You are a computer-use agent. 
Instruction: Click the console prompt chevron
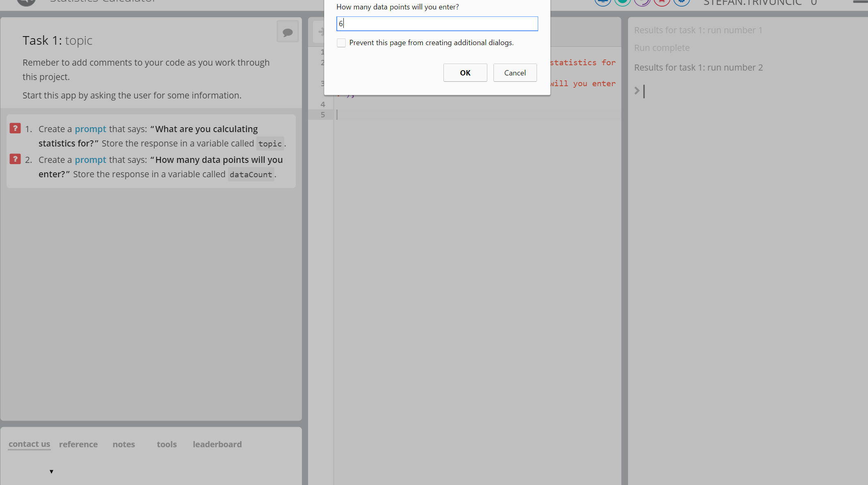(637, 91)
